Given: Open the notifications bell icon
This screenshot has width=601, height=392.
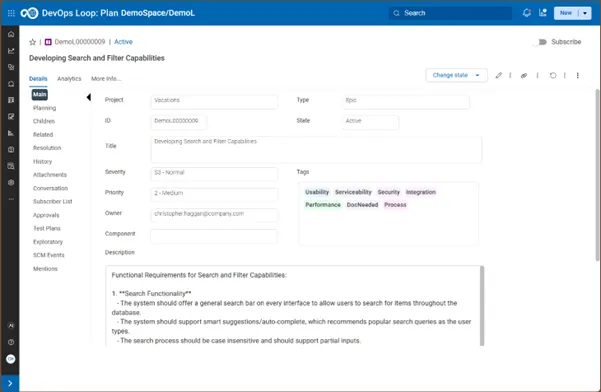Looking at the screenshot, I should point(527,13).
